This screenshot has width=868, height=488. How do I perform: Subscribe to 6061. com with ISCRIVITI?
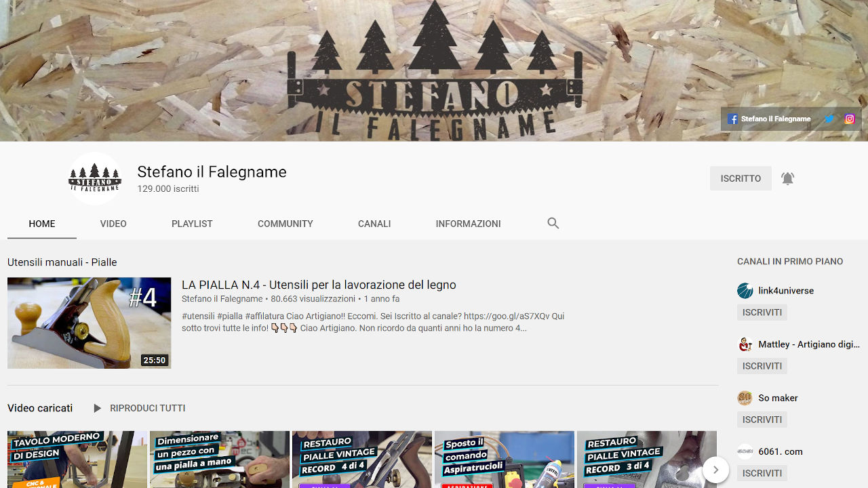762,473
